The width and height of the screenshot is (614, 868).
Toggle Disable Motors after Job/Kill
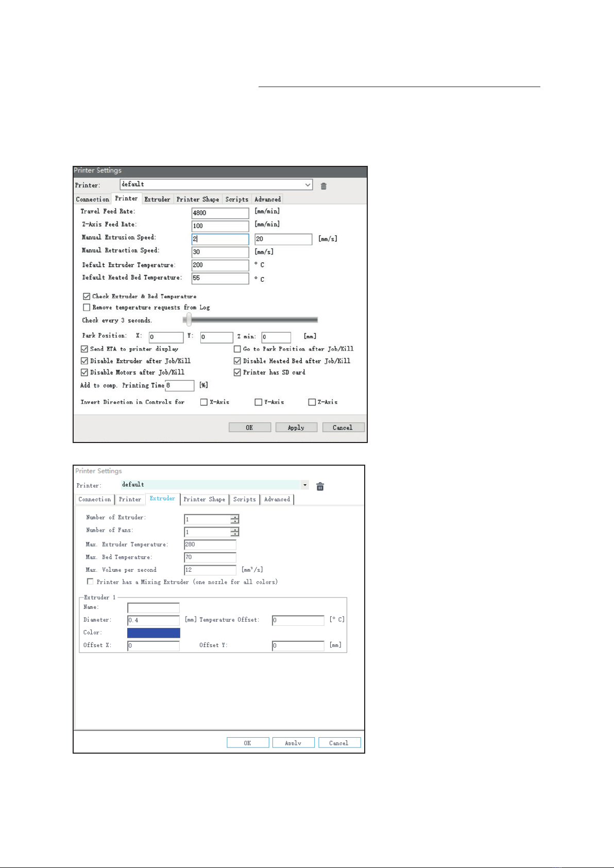point(84,372)
